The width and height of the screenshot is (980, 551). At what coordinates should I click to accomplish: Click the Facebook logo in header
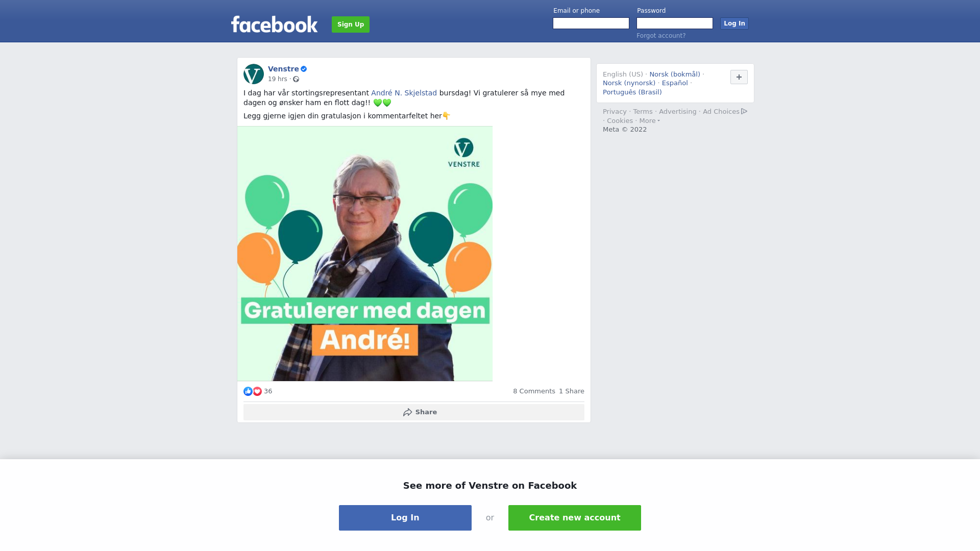coord(274,24)
